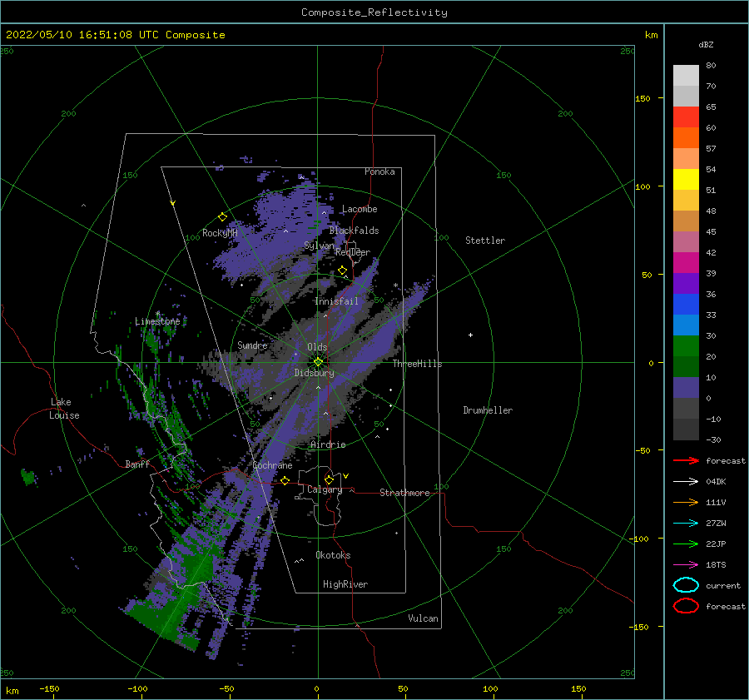The height and width of the screenshot is (700, 749).
Task: Select the Blackfalds label
Action: 354,231
